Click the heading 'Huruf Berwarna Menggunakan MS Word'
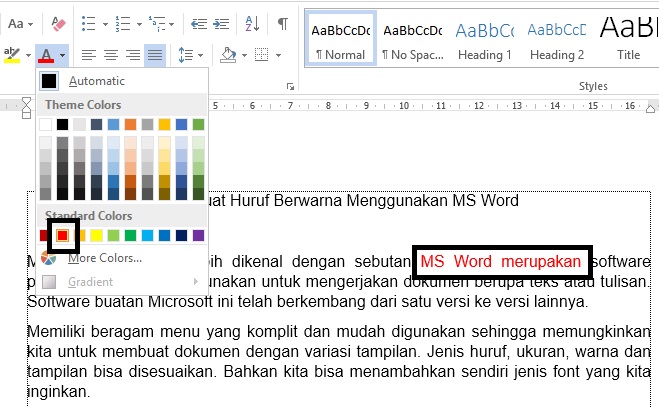The width and height of the screenshot is (659, 407). tap(374, 201)
